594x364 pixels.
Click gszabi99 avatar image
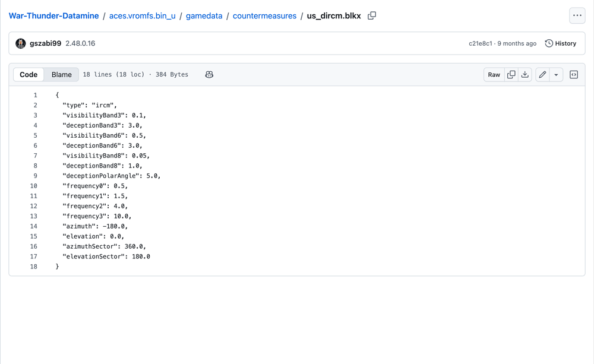tap(20, 43)
